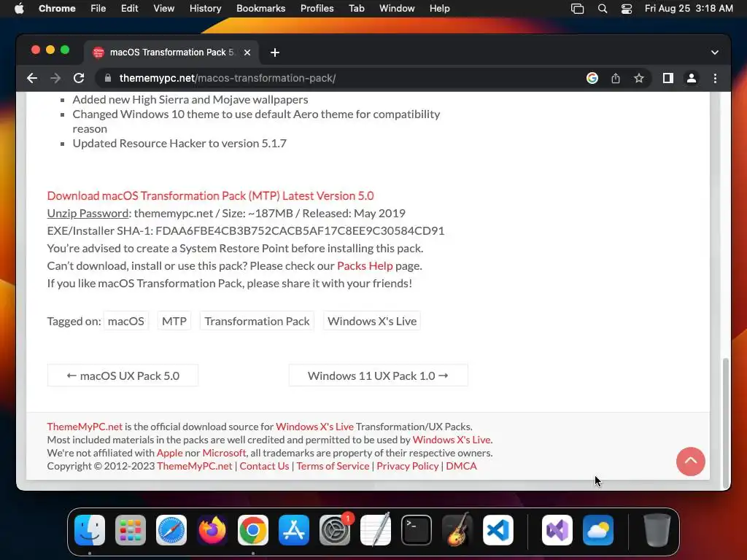Viewport: 747px width, 560px height.
Task: Click the Windows X's Live tag
Action: point(372,321)
